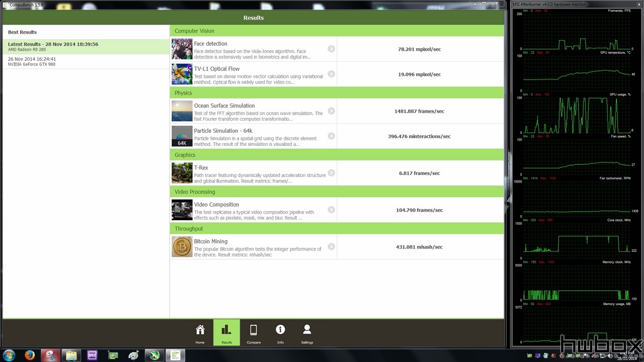Expand TV-L1 Optical Flow details arrow
The width and height of the screenshot is (644, 362).
[331, 74]
